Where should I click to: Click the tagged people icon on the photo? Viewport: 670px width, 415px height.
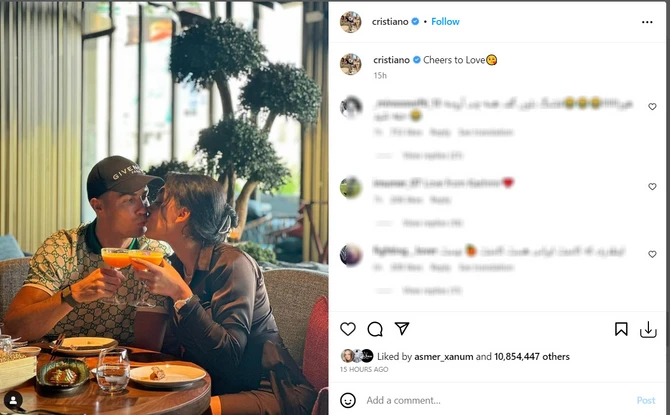pyautogui.click(x=13, y=400)
